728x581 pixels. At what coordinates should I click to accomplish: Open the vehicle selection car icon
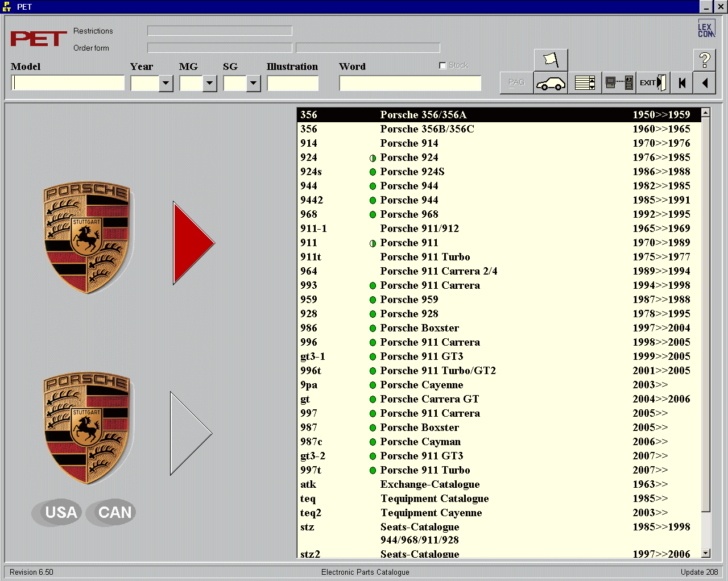tap(551, 83)
